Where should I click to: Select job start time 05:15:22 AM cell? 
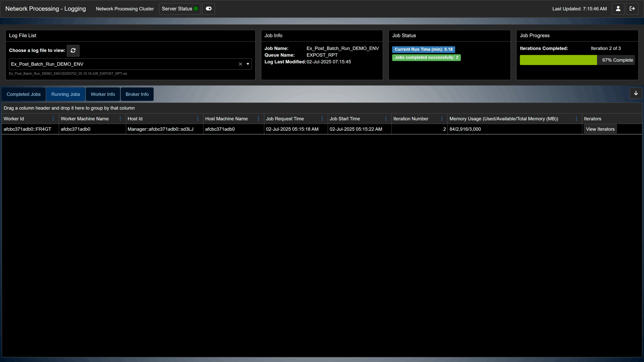tap(359, 129)
